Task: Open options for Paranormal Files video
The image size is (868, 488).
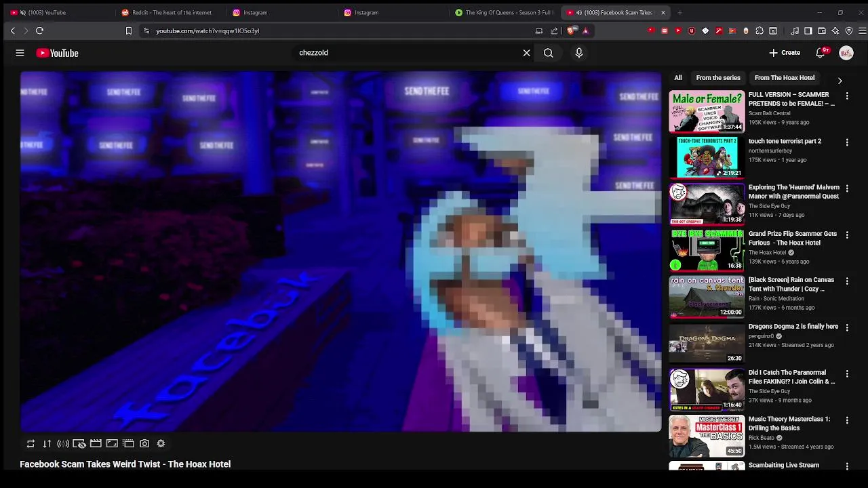Action: pyautogui.click(x=847, y=374)
